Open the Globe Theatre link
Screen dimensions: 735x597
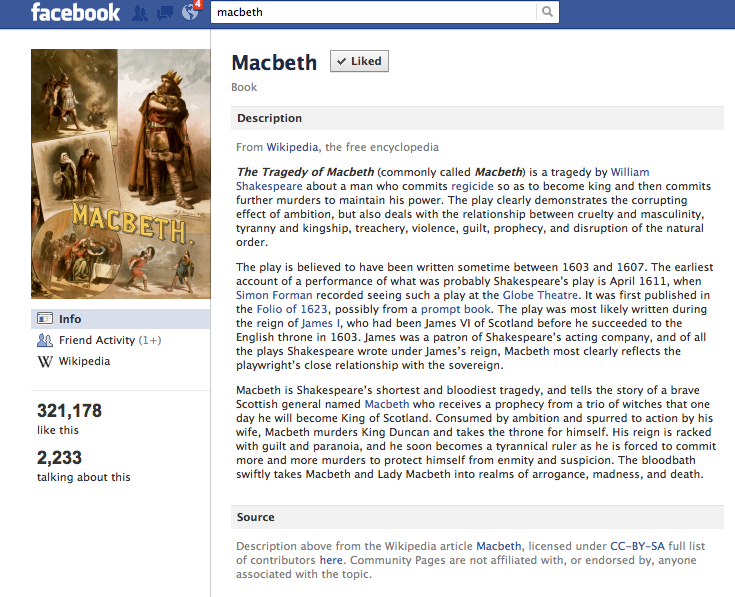coord(540,295)
